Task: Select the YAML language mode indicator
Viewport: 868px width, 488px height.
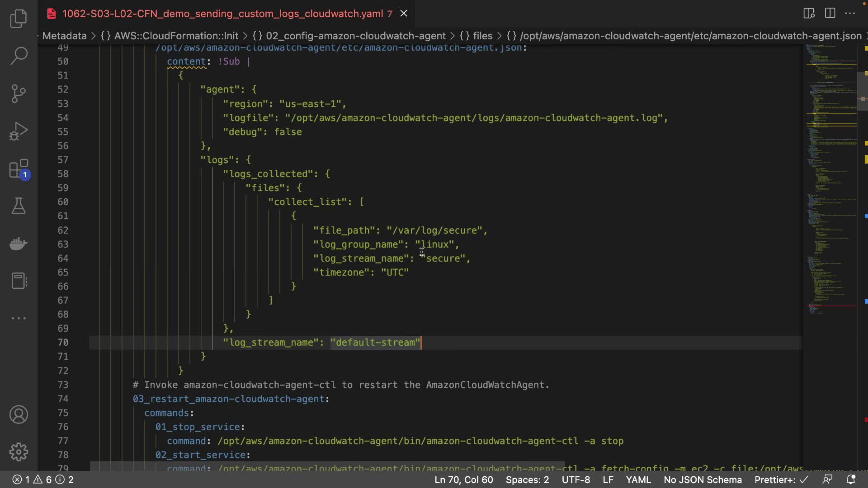Action: point(638,479)
